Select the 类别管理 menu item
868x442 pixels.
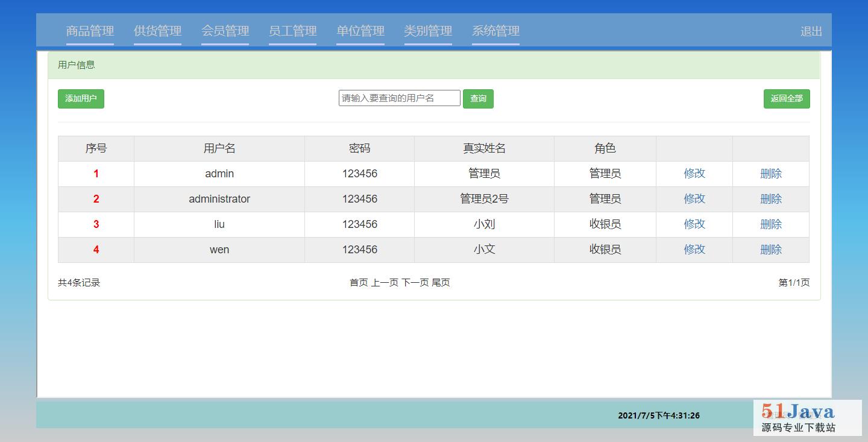[428, 31]
